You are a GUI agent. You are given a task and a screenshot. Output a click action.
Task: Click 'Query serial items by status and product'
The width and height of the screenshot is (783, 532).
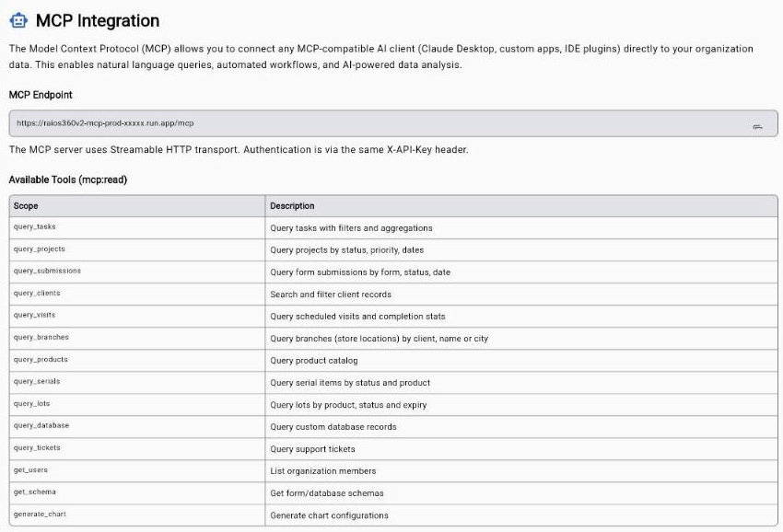(350, 383)
